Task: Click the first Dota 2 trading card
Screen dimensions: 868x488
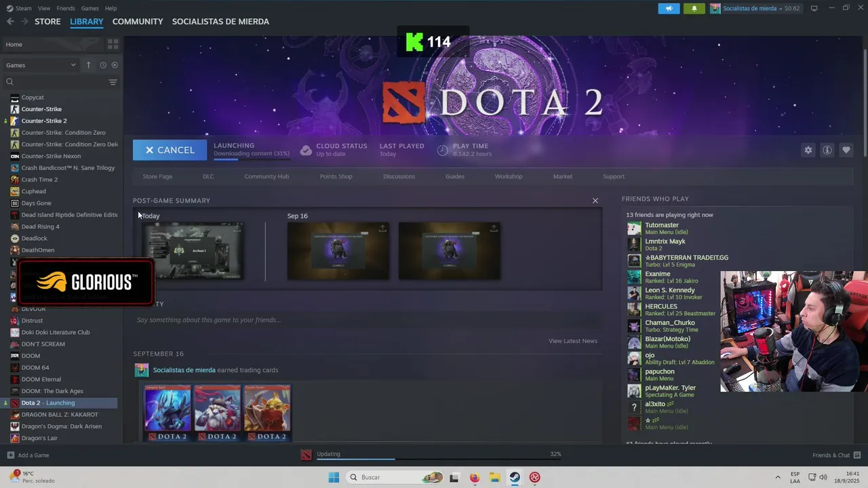Action: tap(167, 413)
